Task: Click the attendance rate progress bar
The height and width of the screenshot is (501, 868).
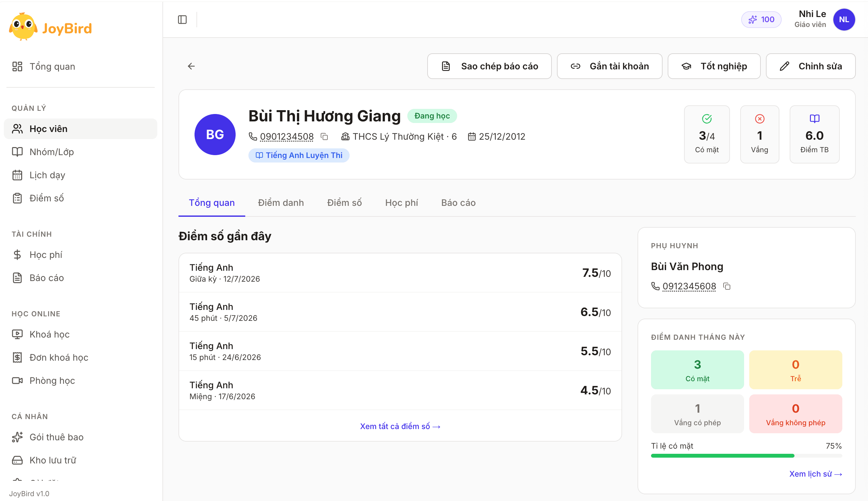Action: tap(746, 456)
